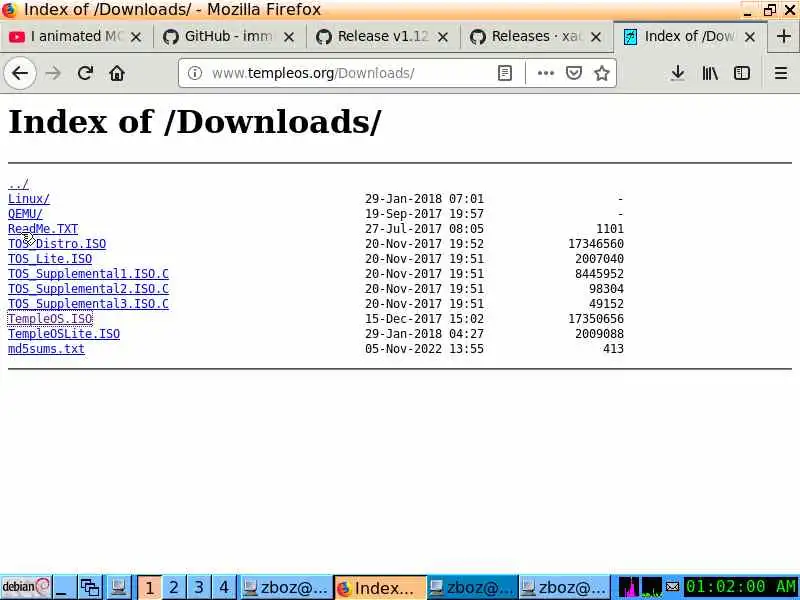Image resolution: width=800 pixels, height=600 pixels.
Task: Open TOS_Supplemental3.ISO.C link
Action: [88, 304]
